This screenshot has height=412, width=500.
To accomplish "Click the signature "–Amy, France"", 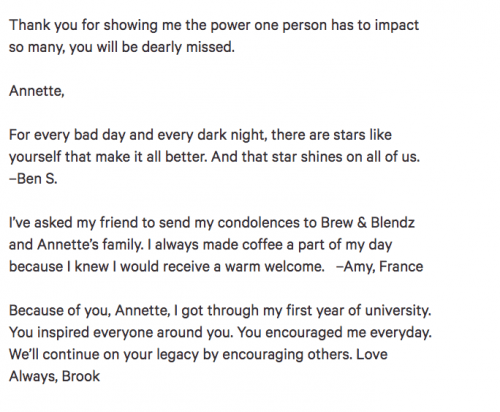I will tap(380, 267).
